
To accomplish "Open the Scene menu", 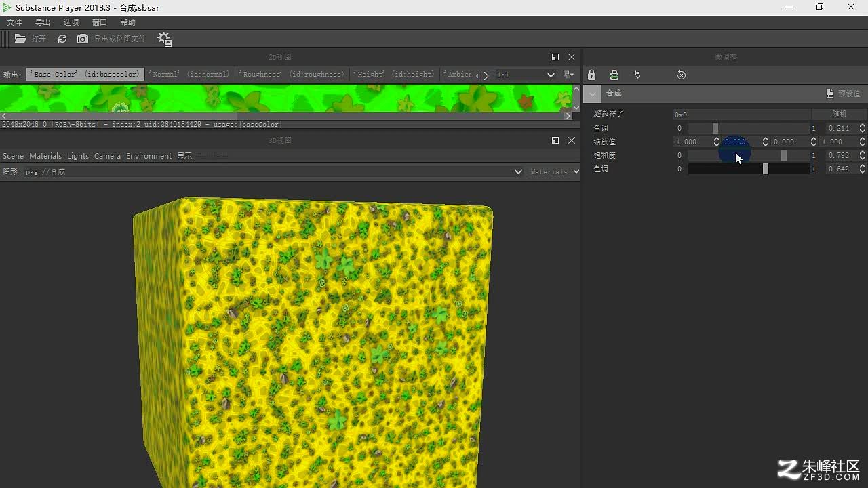I will click(13, 156).
